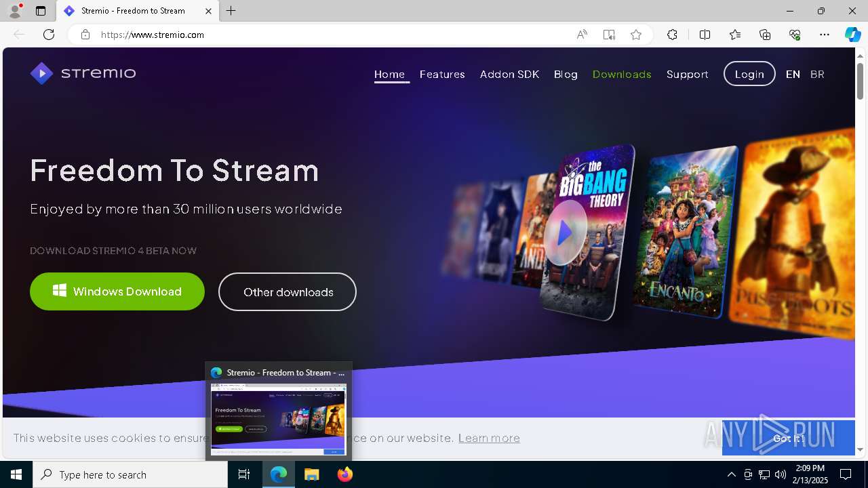Switch site language to BR
Image resolution: width=868 pixels, height=488 pixels.
click(x=817, y=75)
